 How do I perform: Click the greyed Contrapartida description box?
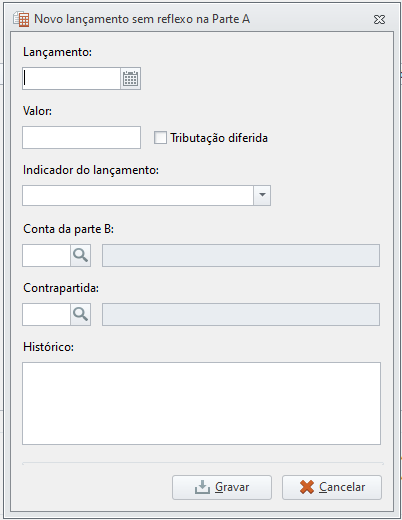(x=241, y=314)
